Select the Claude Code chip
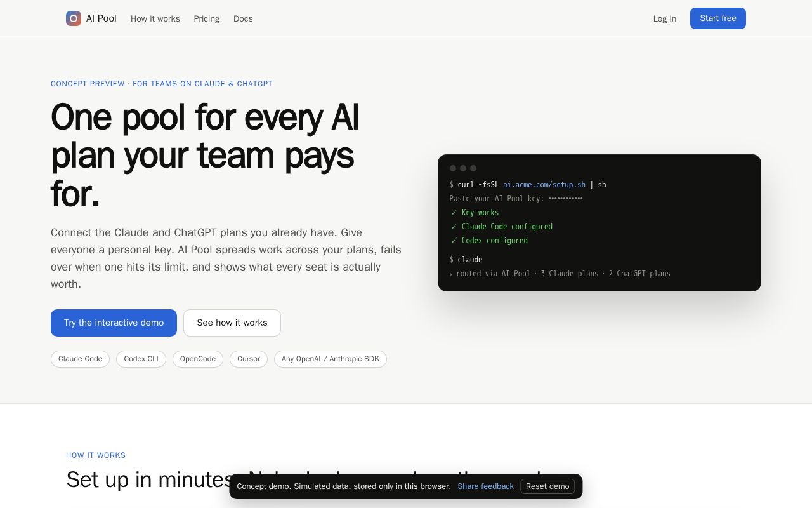 point(80,359)
